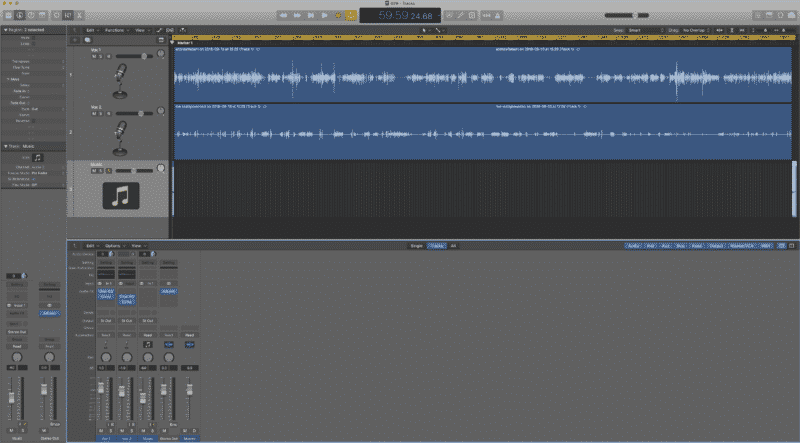Image resolution: width=800 pixels, height=443 pixels.
Task: Click the Record transport button
Action: pyautogui.click(x=337, y=15)
